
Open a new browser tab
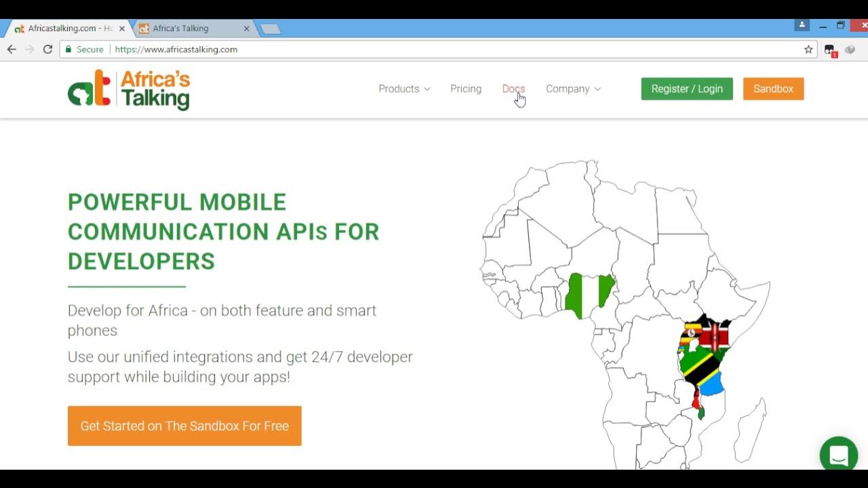pos(271,28)
